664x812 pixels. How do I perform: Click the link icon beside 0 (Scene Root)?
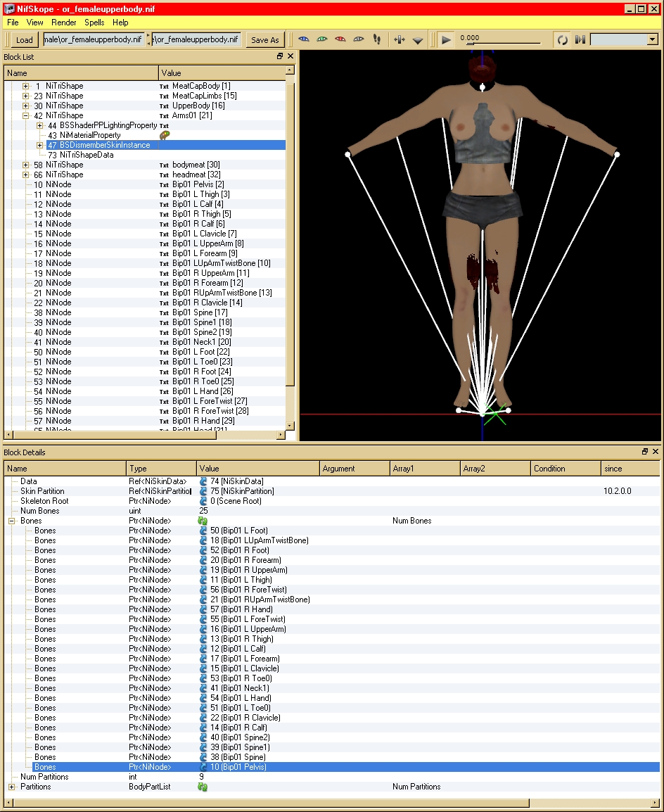[203, 501]
